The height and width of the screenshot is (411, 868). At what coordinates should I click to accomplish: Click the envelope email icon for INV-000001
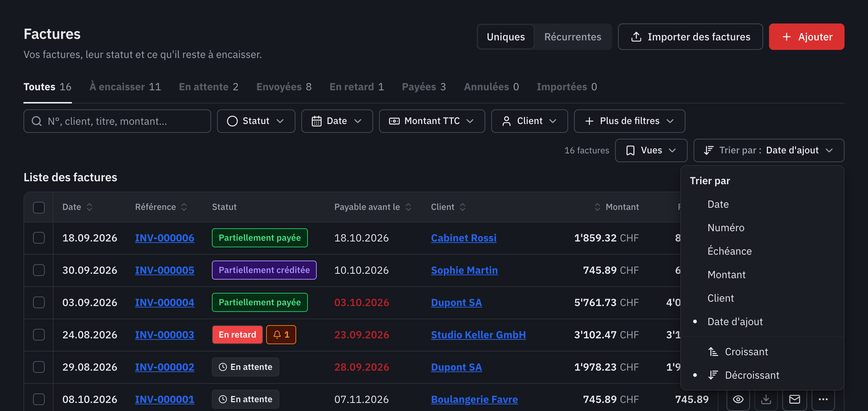794,399
